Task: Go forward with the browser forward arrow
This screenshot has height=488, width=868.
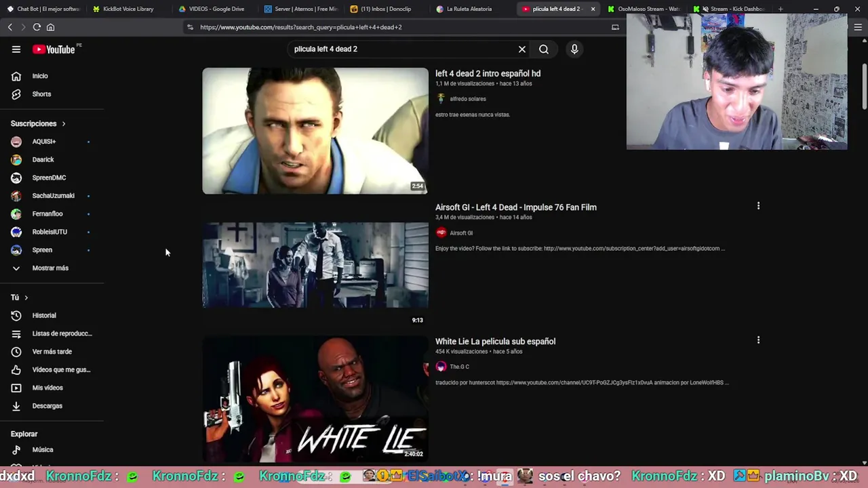Action: 23,27
